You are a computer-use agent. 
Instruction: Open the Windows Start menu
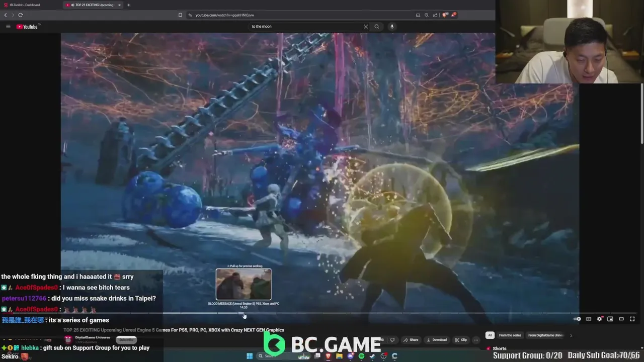click(x=250, y=356)
